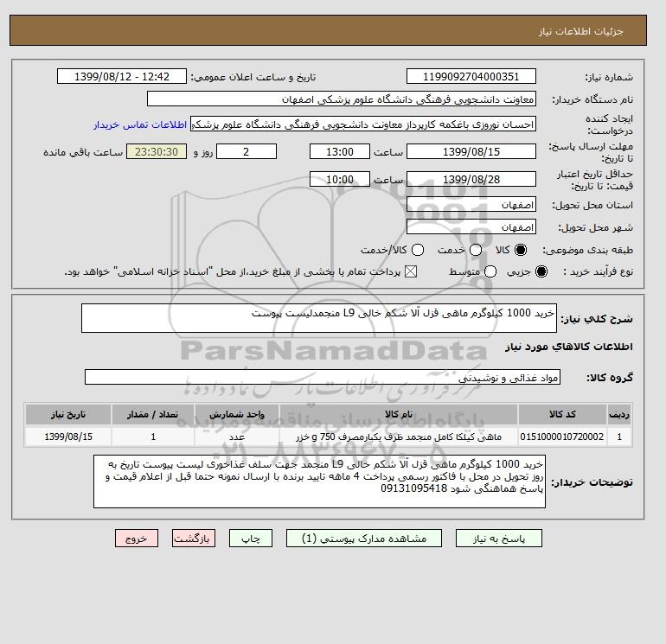Click the general need description text box

pos(319,318)
